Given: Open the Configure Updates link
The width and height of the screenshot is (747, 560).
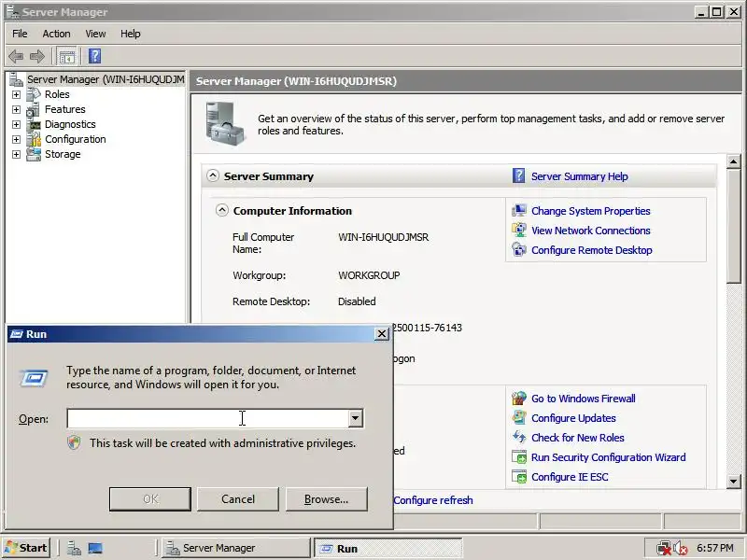Looking at the screenshot, I should coord(573,418).
